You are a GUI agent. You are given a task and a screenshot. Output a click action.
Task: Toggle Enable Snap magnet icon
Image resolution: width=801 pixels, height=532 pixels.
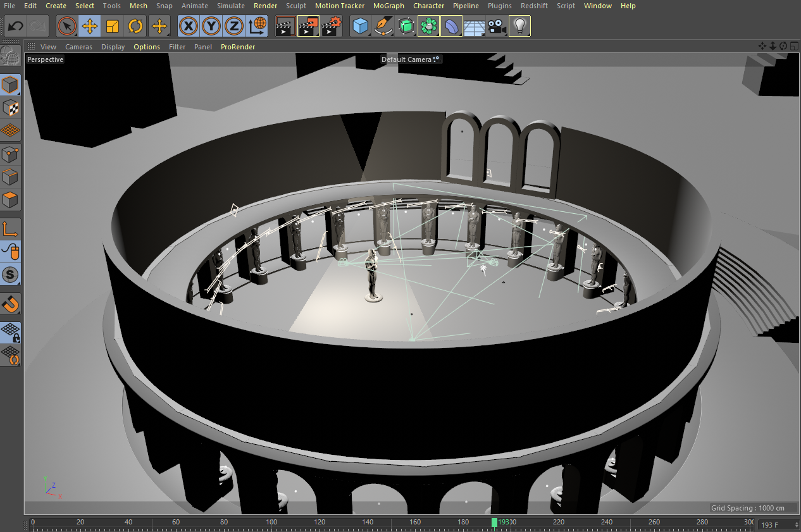[11, 304]
